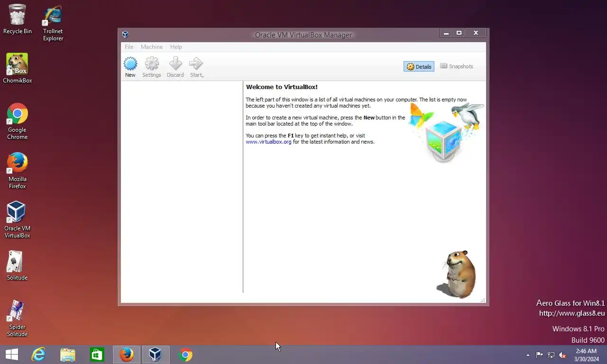Click the muted volume tray icon

pos(562,355)
